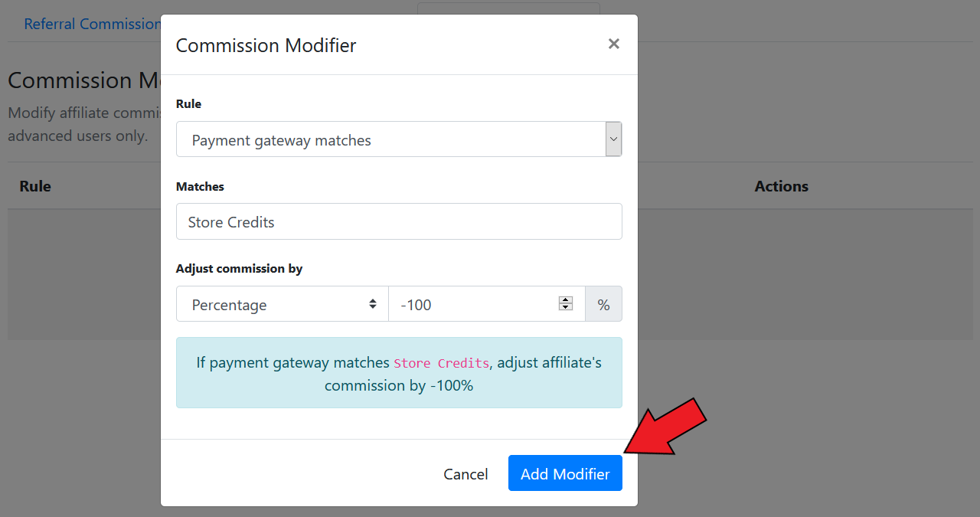Click the Store Credits code text in summary
Screen dimensions: 980x517
[441, 363]
